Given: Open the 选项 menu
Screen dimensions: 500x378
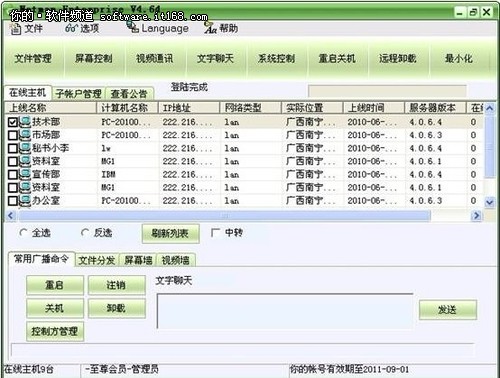Looking at the screenshot, I should pyautogui.click(x=82, y=28).
